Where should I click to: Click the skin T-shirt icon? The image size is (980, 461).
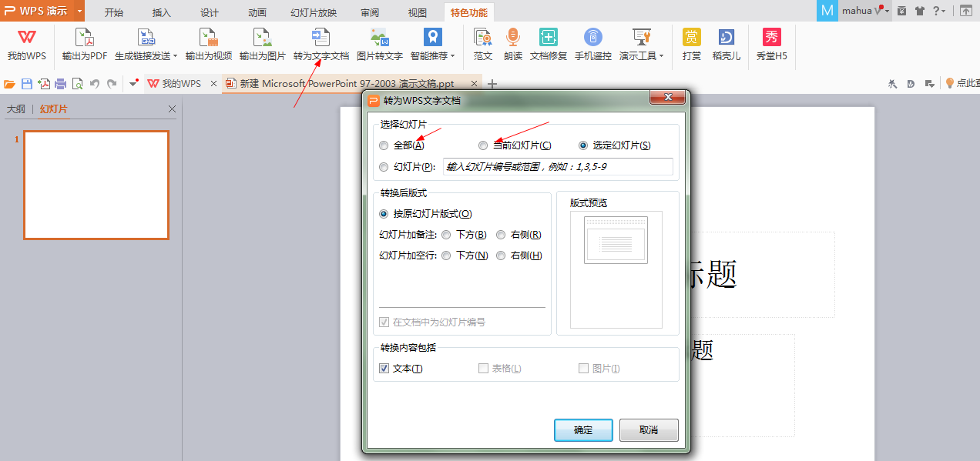coord(920,11)
